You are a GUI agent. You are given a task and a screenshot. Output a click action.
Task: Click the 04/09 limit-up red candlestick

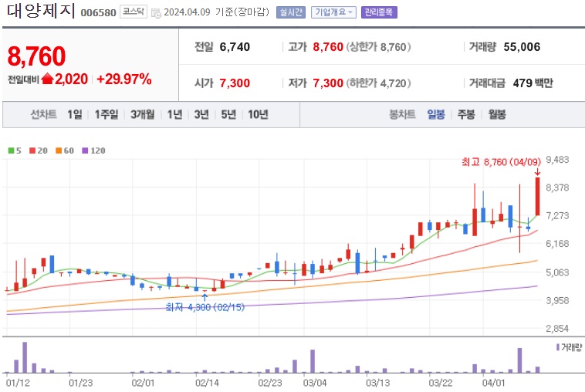[538, 196]
